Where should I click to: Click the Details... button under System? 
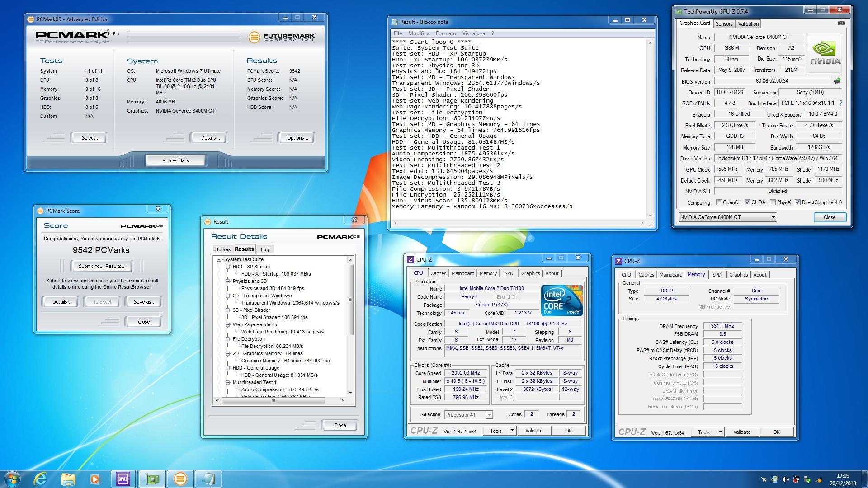point(210,138)
